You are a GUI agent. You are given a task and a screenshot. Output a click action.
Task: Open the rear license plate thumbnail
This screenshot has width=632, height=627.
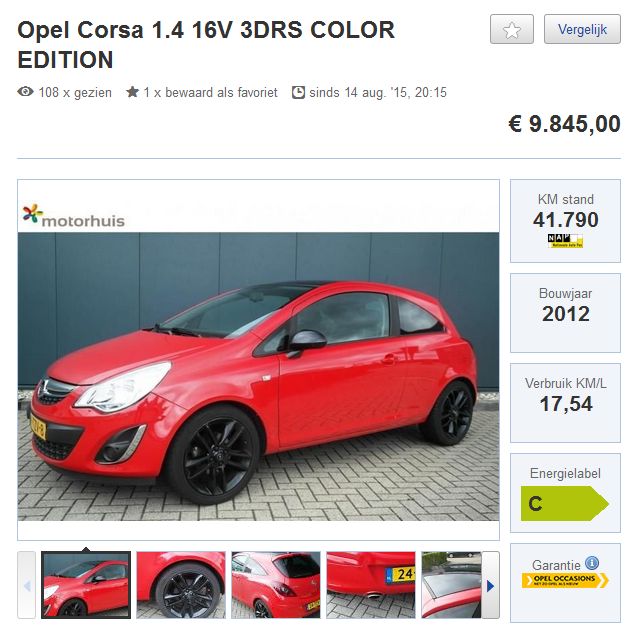pyautogui.click(x=371, y=585)
